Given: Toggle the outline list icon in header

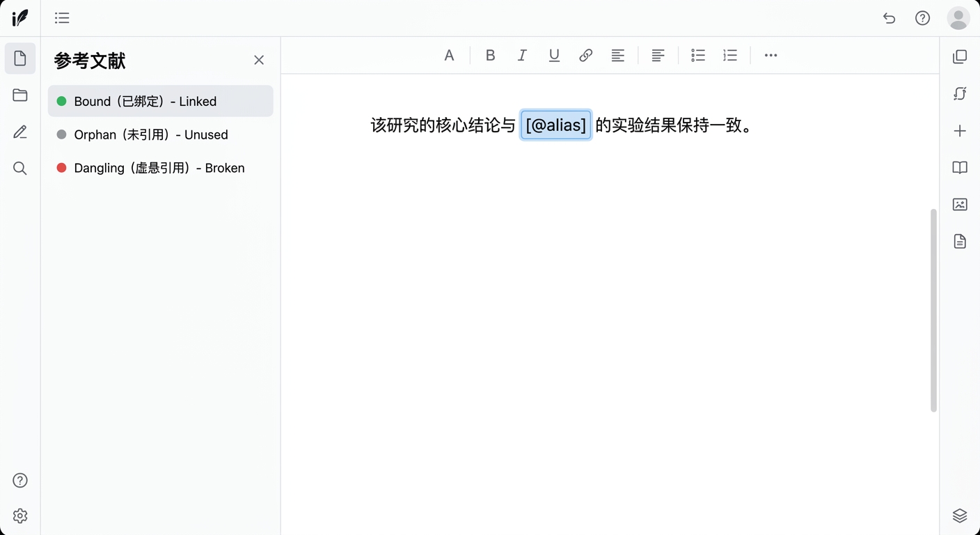Looking at the screenshot, I should pos(62,18).
